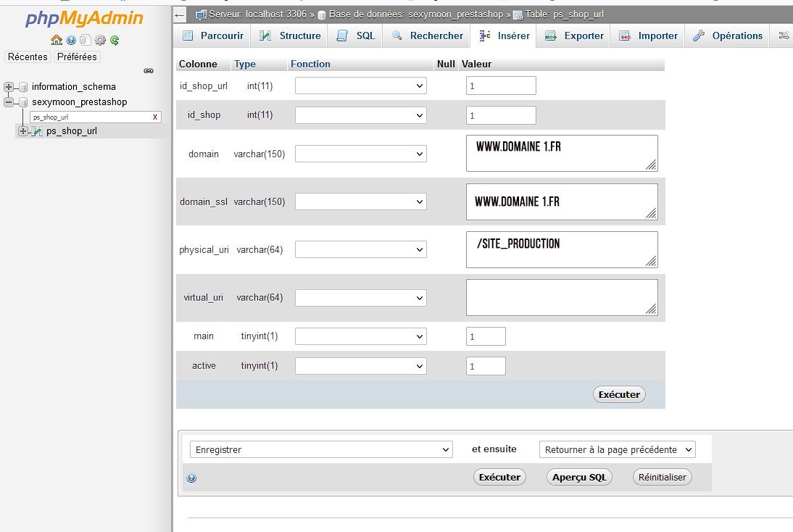
Task: Expand the ps_shop_url table node
Action: [x=22, y=131]
